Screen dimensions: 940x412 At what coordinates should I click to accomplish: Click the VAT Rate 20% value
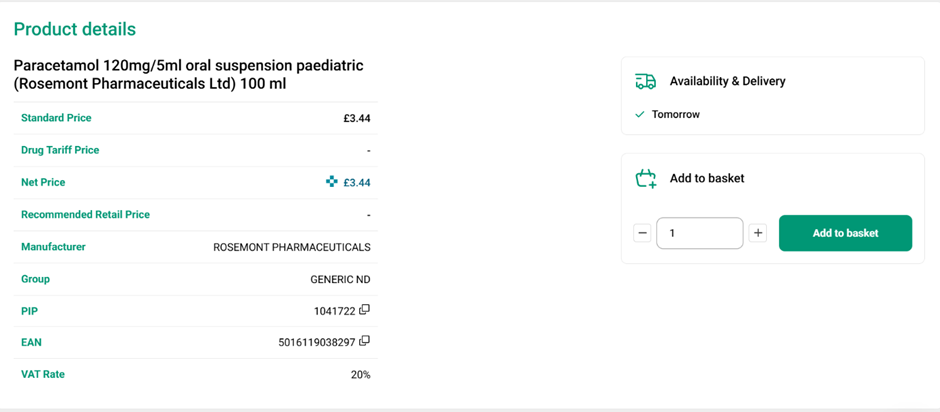click(360, 375)
